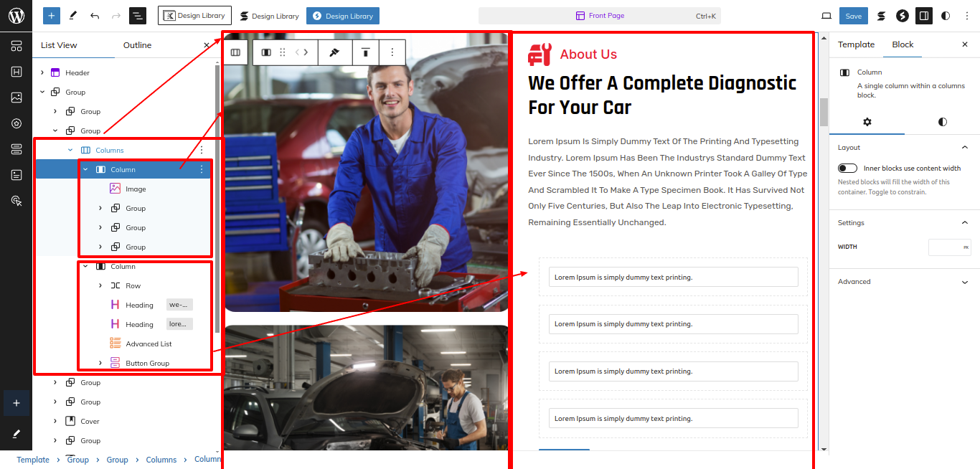
Task: Change vertical alignment in block toolbar
Action: coord(365,52)
